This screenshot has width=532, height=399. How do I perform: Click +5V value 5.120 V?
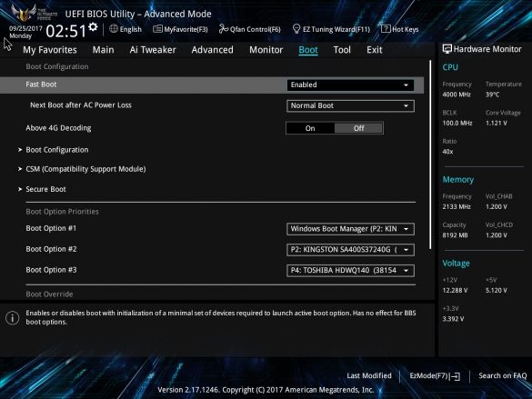point(496,291)
